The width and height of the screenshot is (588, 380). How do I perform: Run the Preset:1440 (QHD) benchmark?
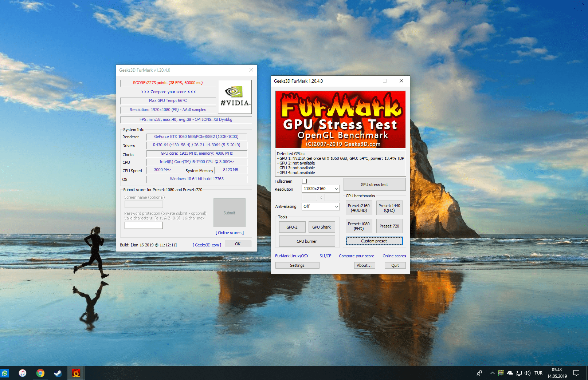click(389, 208)
